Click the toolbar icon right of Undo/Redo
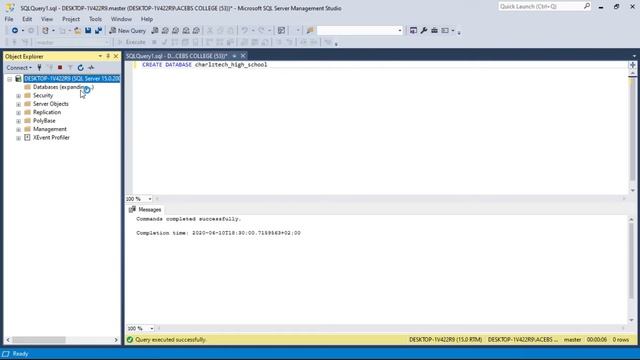This screenshot has width=640, height=360. (281, 31)
